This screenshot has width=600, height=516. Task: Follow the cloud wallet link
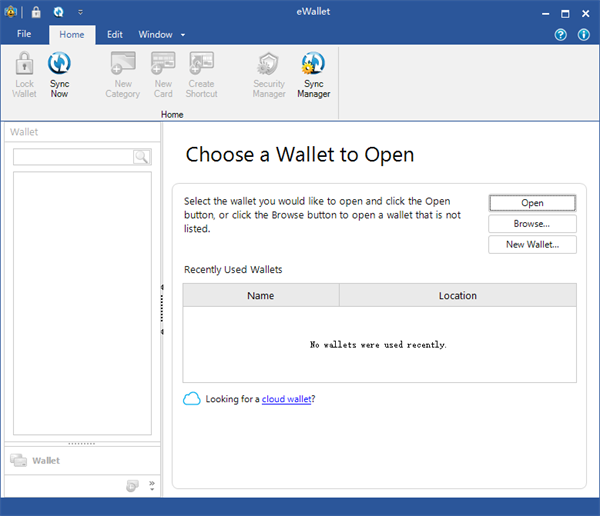[x=286, y=399]
